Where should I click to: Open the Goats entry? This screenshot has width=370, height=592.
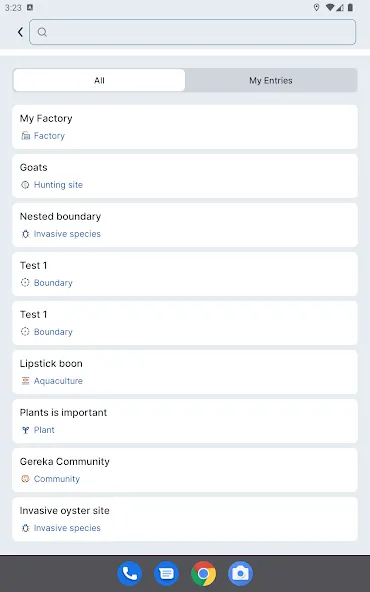(185, 176)
